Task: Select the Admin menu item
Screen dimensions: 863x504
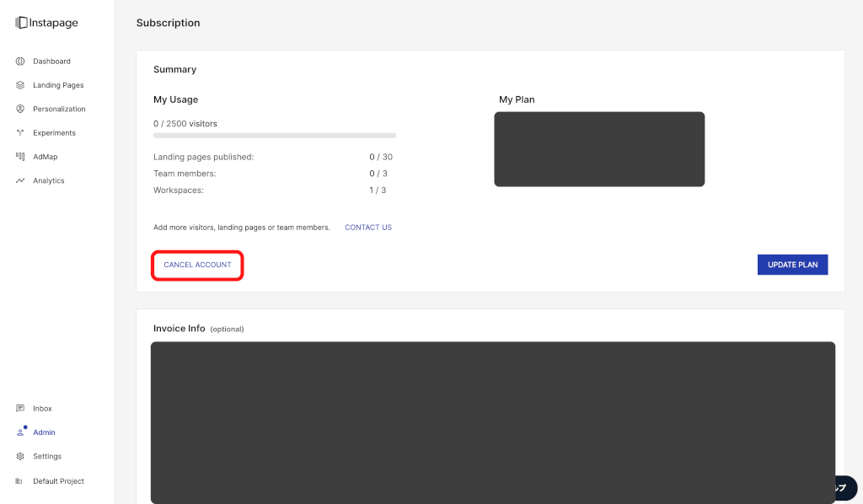Action: [x=44, y=432]
